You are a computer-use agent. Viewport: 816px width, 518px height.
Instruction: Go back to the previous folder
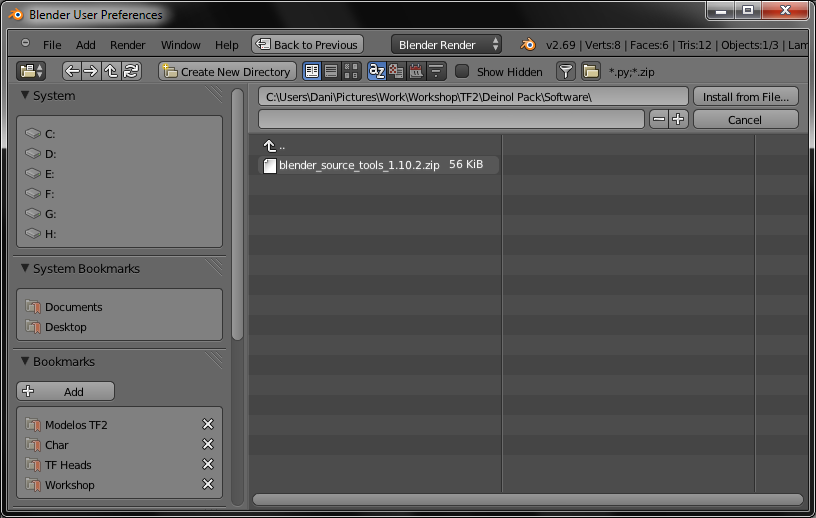pos(72,71)
